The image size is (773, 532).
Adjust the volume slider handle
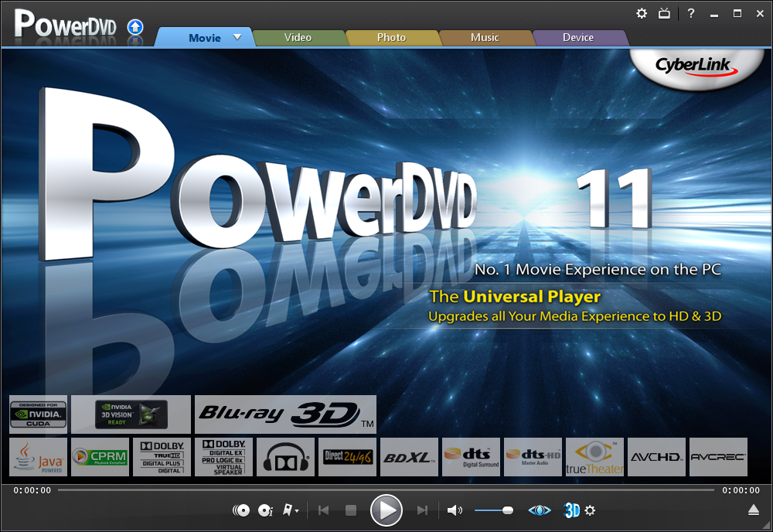pos(508,510)
